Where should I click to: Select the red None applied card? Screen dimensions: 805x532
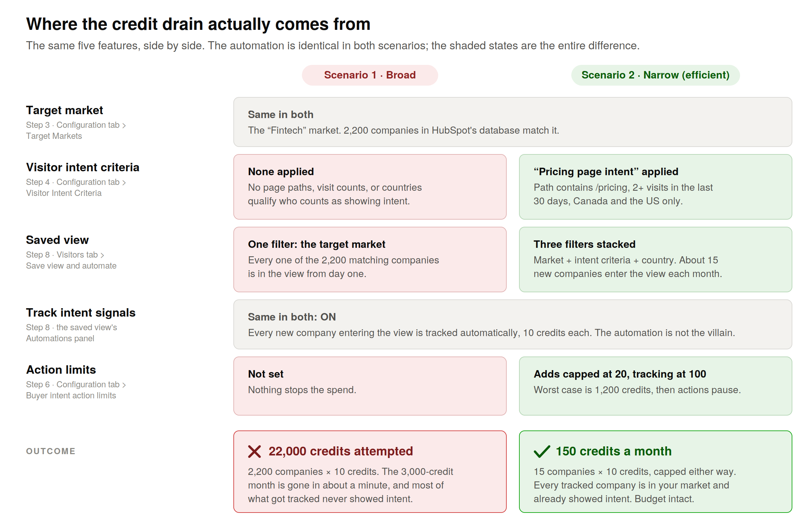click(370, 187)
